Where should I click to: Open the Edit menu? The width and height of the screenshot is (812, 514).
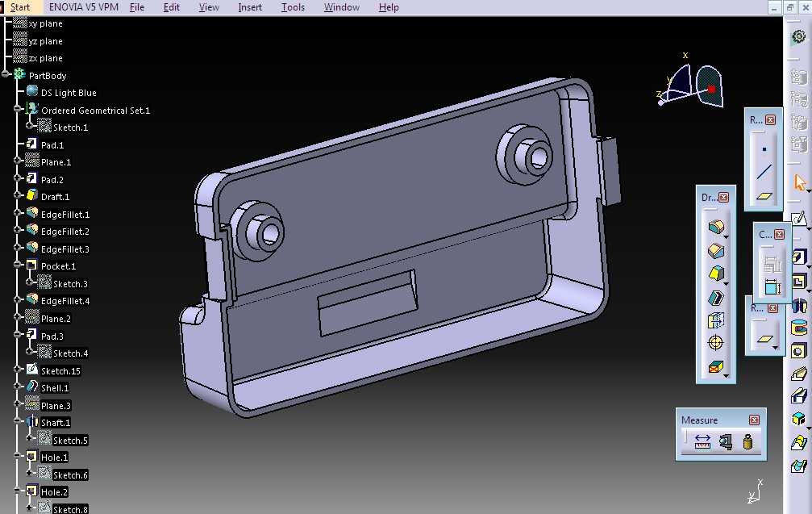click(172, 7)
